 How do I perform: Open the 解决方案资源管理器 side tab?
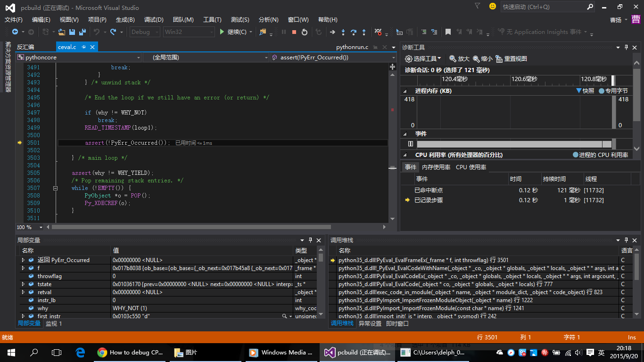tap(8, 66)
